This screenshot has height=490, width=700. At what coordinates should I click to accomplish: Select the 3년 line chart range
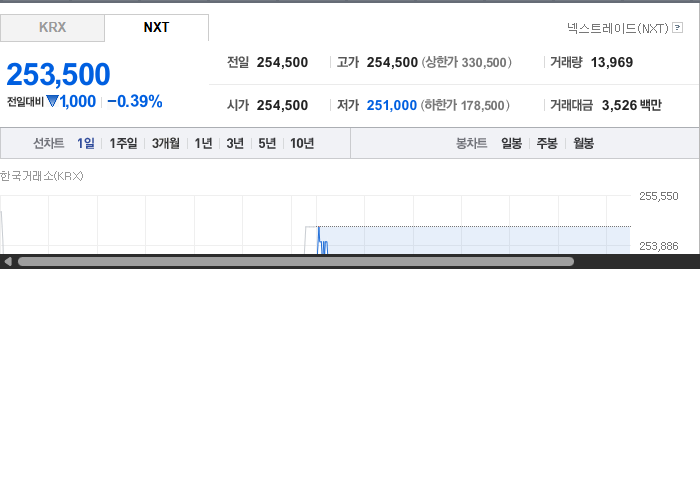pyautogui.click(x=235, y=143)
